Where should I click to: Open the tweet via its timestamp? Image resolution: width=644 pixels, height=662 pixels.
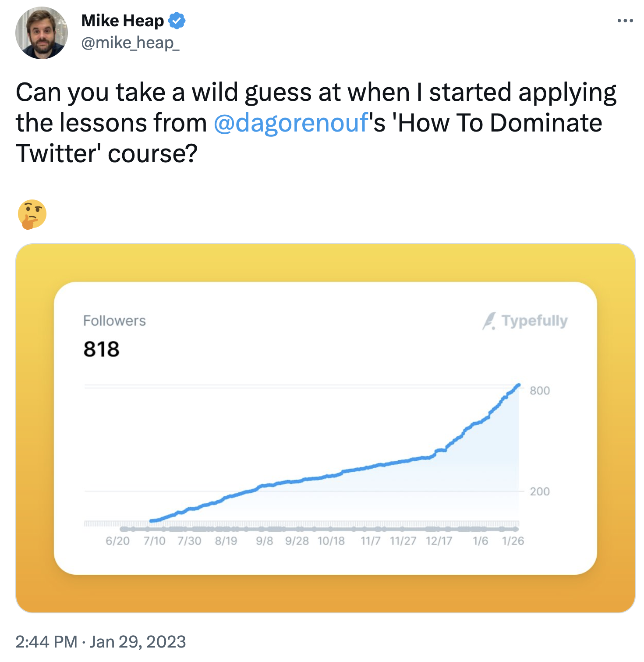[100, 642]
